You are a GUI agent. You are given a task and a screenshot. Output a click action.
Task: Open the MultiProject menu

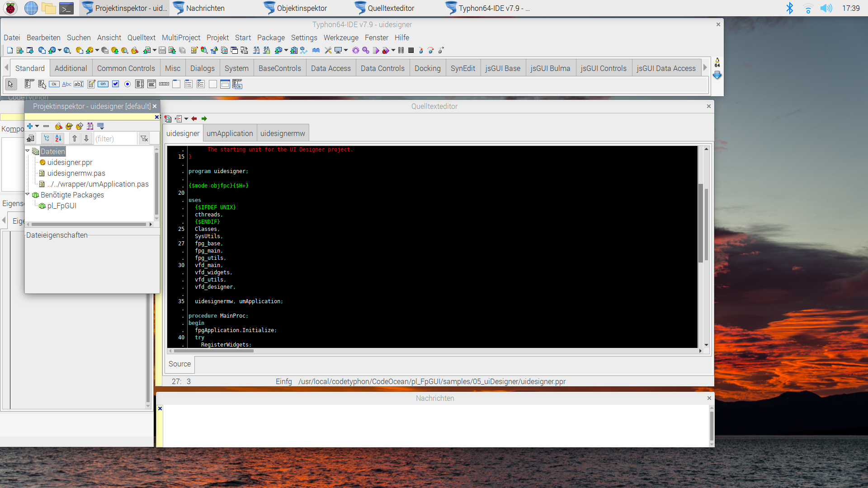coord(181,38)
